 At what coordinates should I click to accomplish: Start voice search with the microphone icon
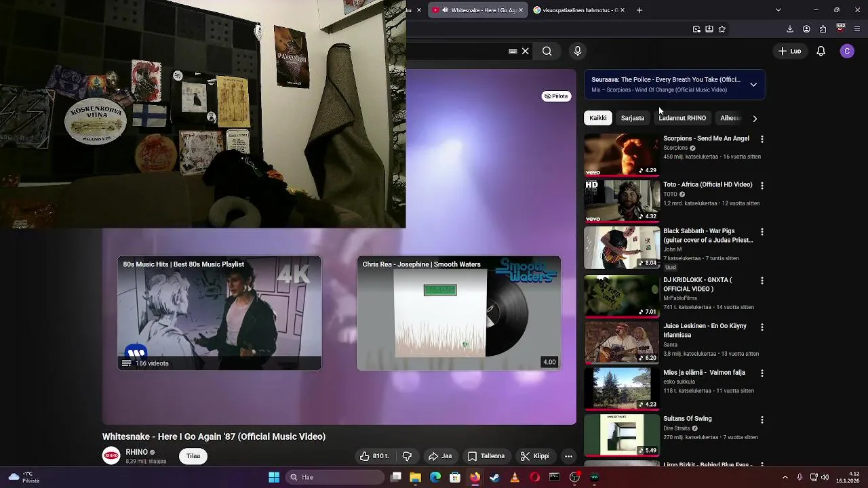pos(578,51)
